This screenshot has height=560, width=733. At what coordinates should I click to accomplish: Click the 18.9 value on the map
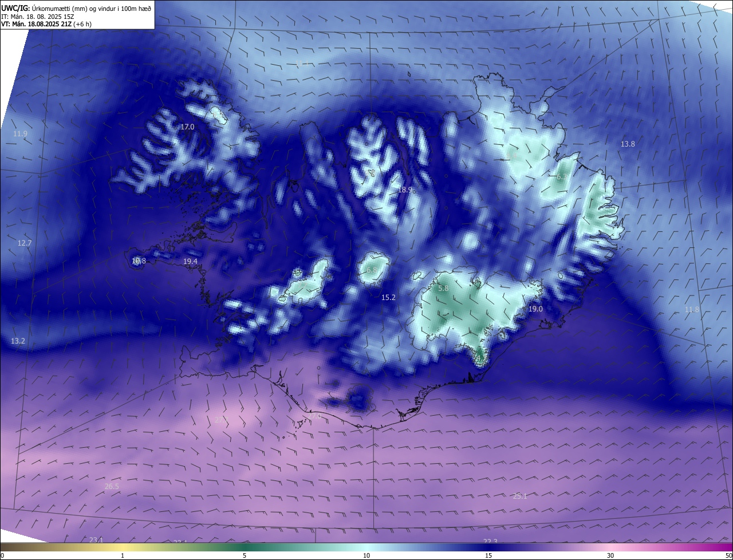(405, 190)
